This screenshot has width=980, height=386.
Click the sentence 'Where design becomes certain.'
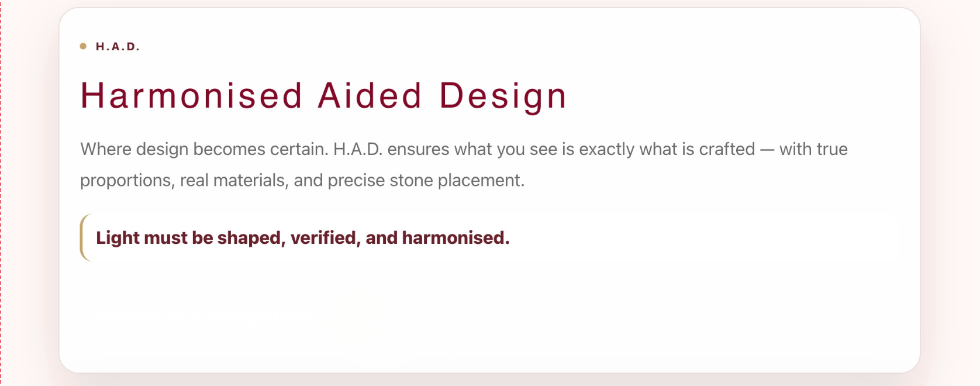204,149
